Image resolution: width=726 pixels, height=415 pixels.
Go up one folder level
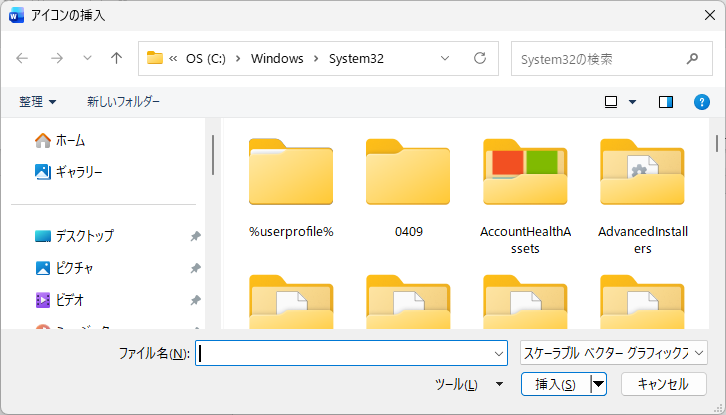point(116,58)
